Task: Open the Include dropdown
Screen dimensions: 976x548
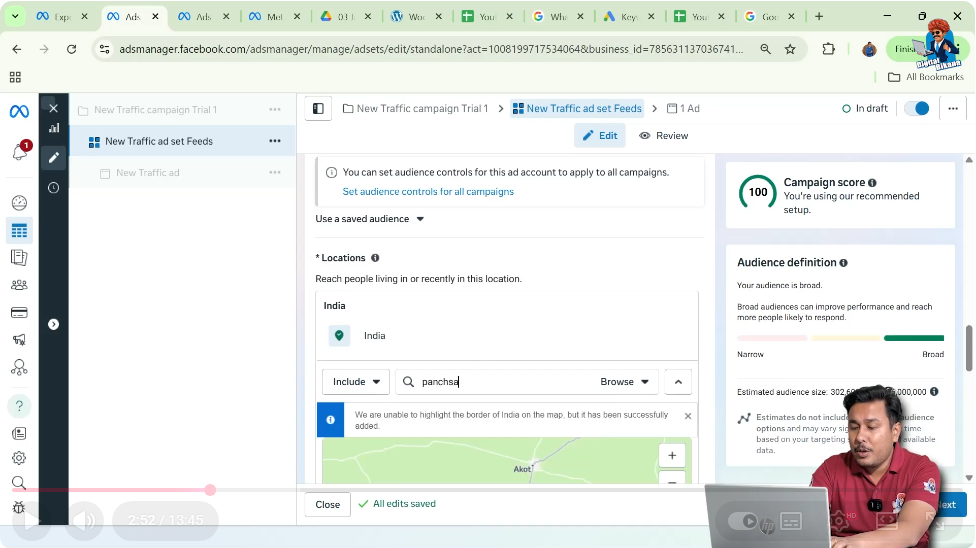Action: 356,382
